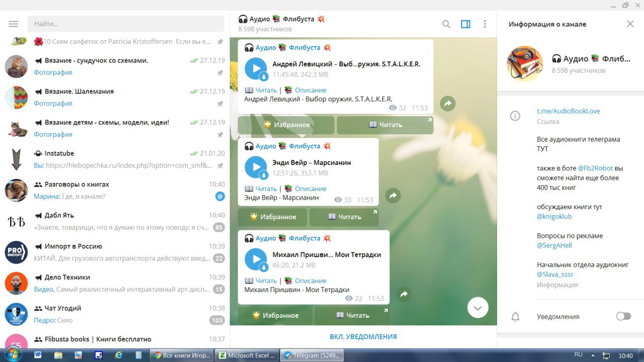Open the Flibusta books chat
Viewport: 644px width, 362px height.
[x=115, y=339]
